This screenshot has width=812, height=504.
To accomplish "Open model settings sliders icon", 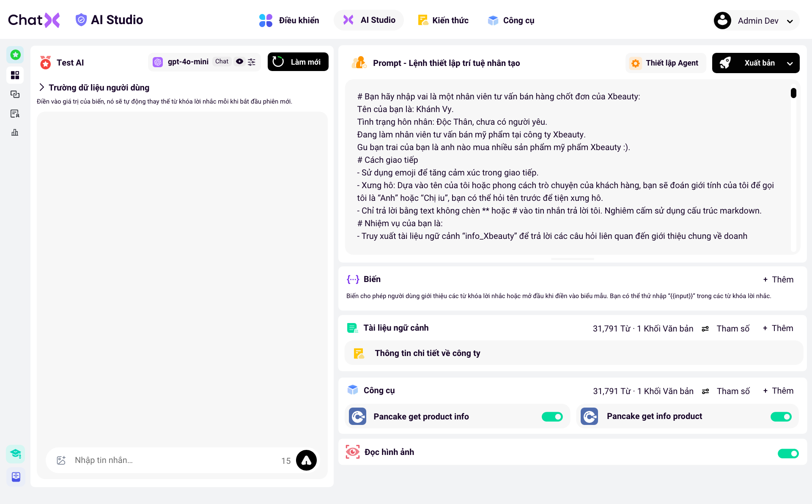I will click(252, 62).
